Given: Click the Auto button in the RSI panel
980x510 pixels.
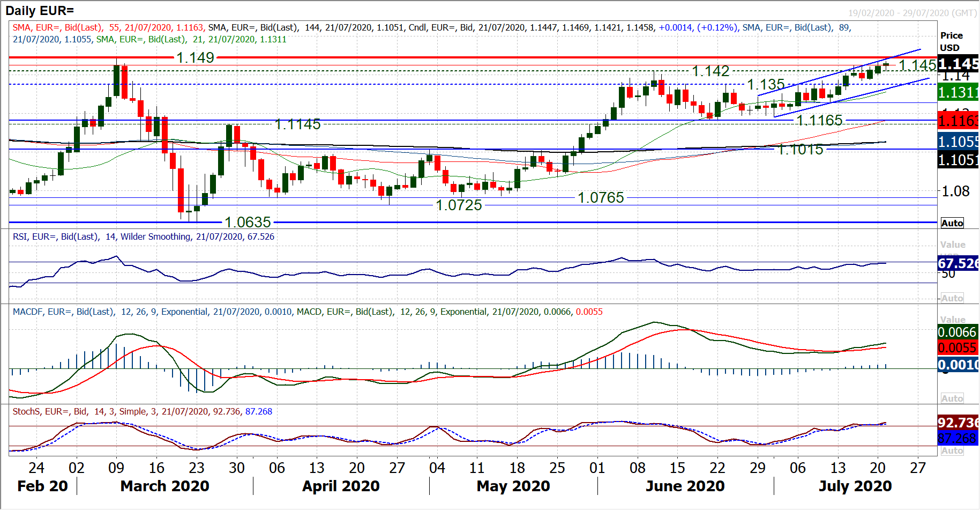Looking at the screenshot, I should click(952, 298).
